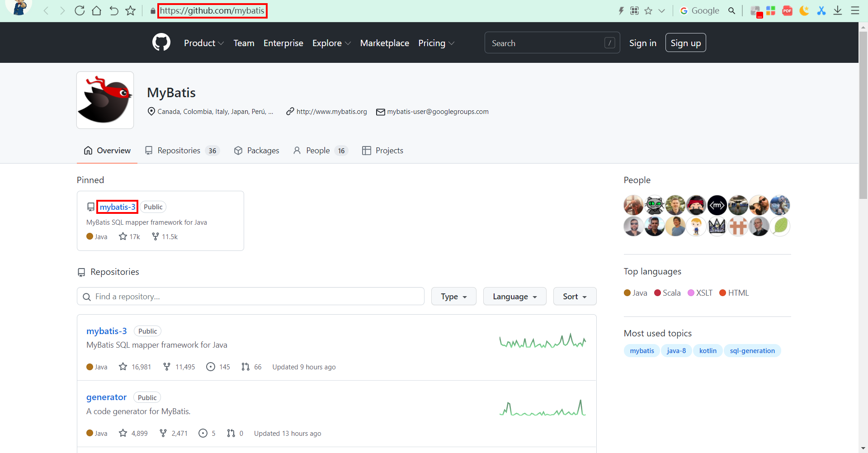Open the mybatis-3 link in repositories list

(107, 331)
